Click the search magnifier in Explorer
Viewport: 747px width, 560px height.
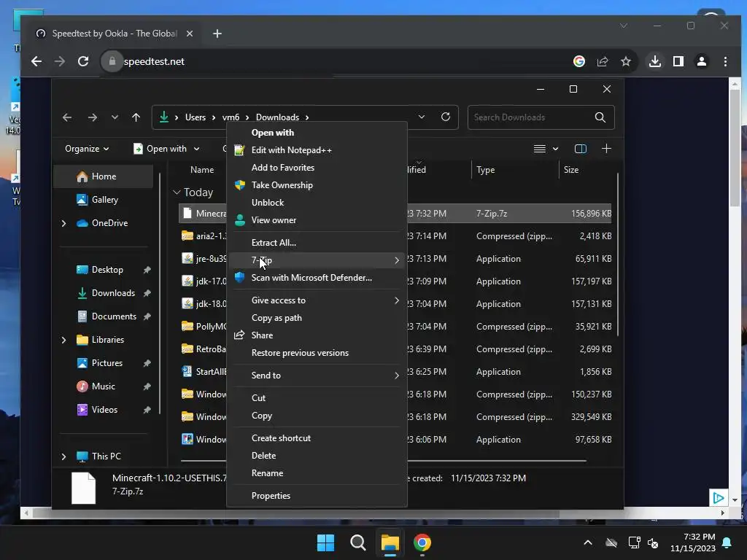[600, 117]
